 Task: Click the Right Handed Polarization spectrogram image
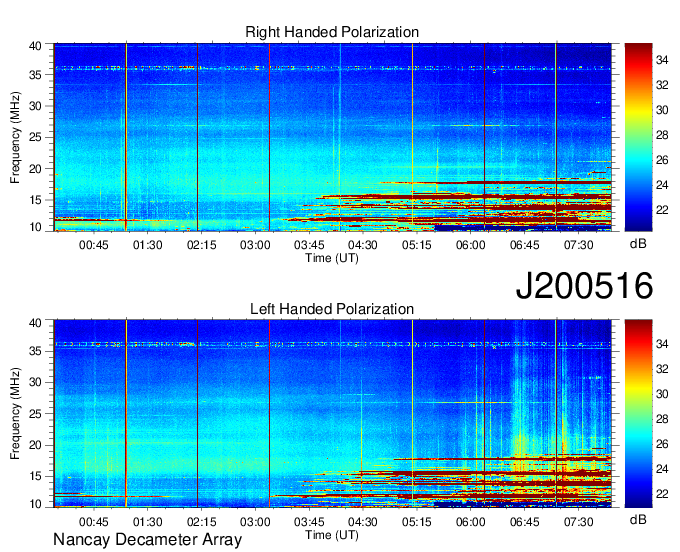point(333,137)
